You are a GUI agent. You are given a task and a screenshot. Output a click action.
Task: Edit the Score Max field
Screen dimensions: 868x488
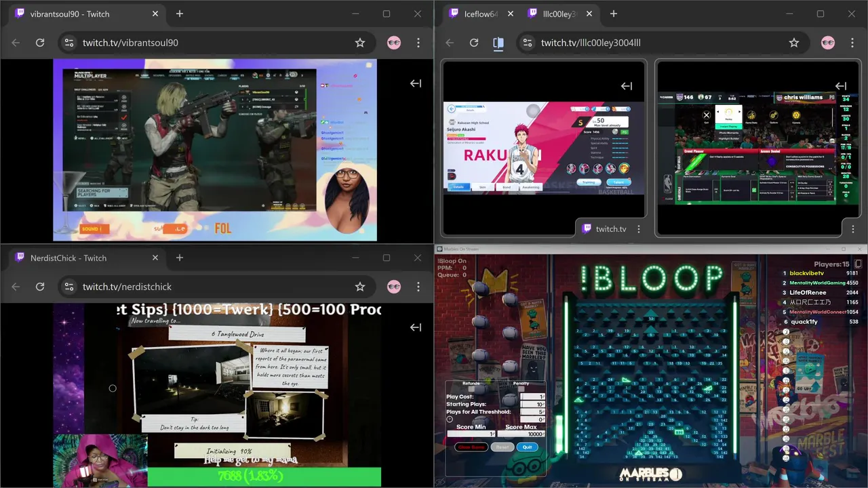click(x=521, y=434)
